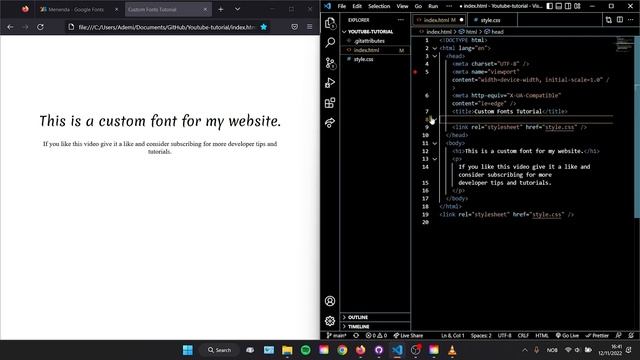Open the Selection menu
Screen dimensions: 640x360
(379, 6)
